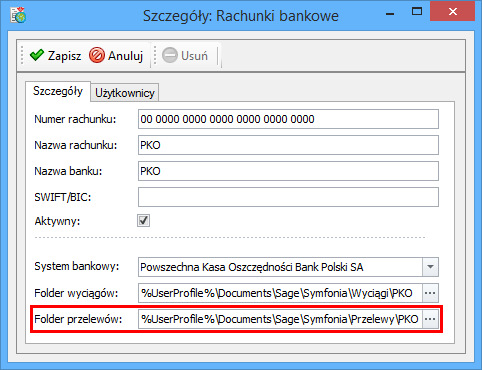Cancel editing with Anuluj button
The width and height of the screenshot is (482, 370).
pos(116,55)
